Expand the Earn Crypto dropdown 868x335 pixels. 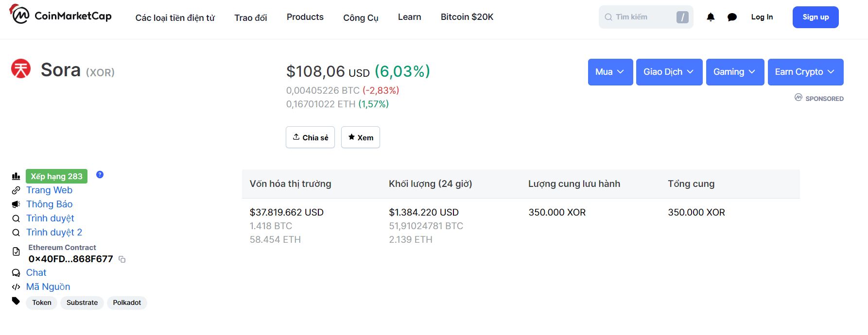click(x=806, y=72)
